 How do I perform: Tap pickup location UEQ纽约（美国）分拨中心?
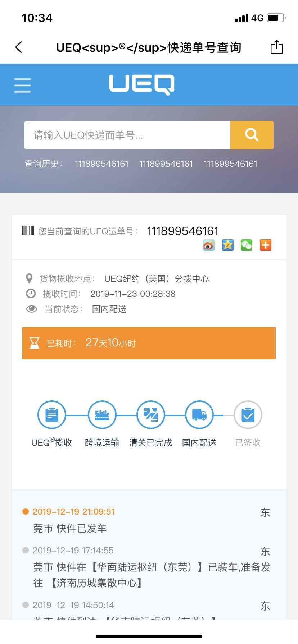(x=157, y=279)
